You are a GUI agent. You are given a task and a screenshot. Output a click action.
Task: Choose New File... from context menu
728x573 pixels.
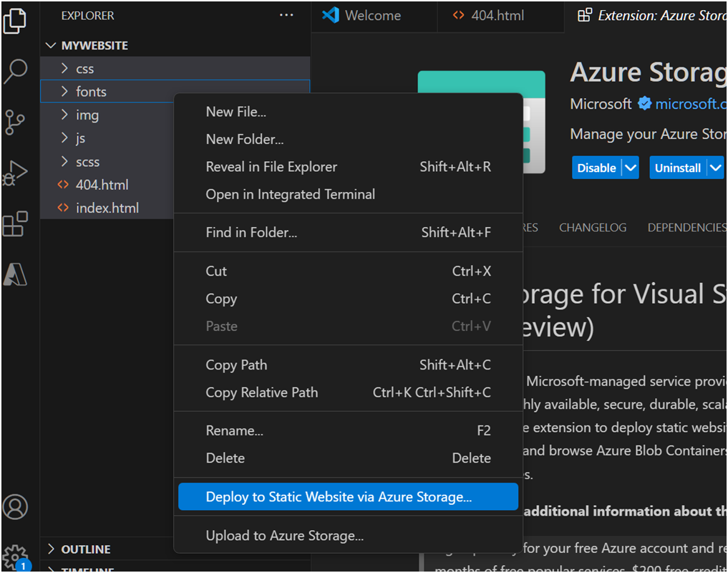[x=348, y=112]
